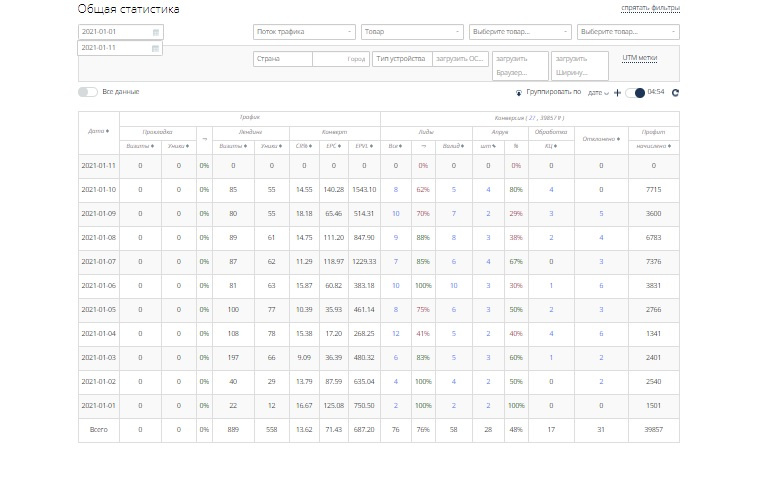Refresh statistics with the circular arrow icon
Viewport: 781px width, 481px height.
click(x=675, y=93)
